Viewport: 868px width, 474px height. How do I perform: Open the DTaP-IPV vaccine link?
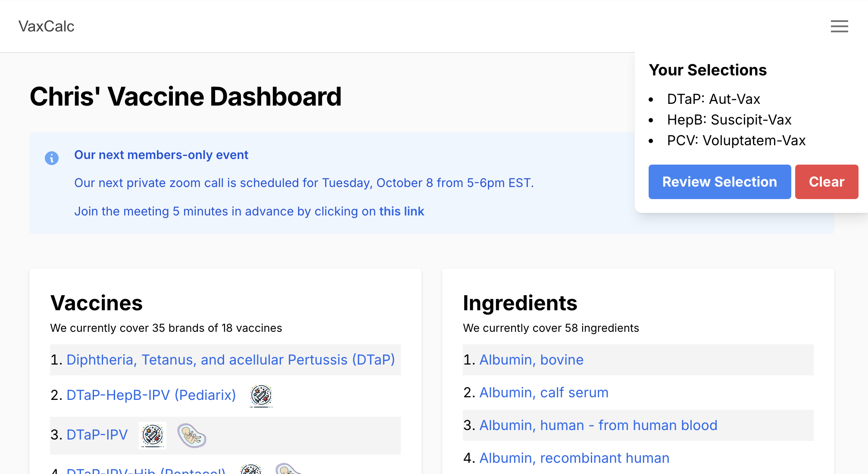(x=97, y=435)
